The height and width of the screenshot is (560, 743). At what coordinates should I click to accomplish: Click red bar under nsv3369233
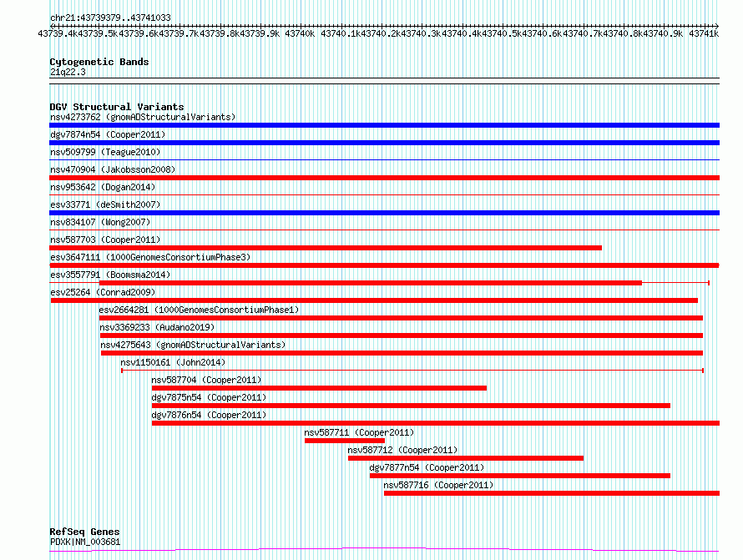pos(402,335)
